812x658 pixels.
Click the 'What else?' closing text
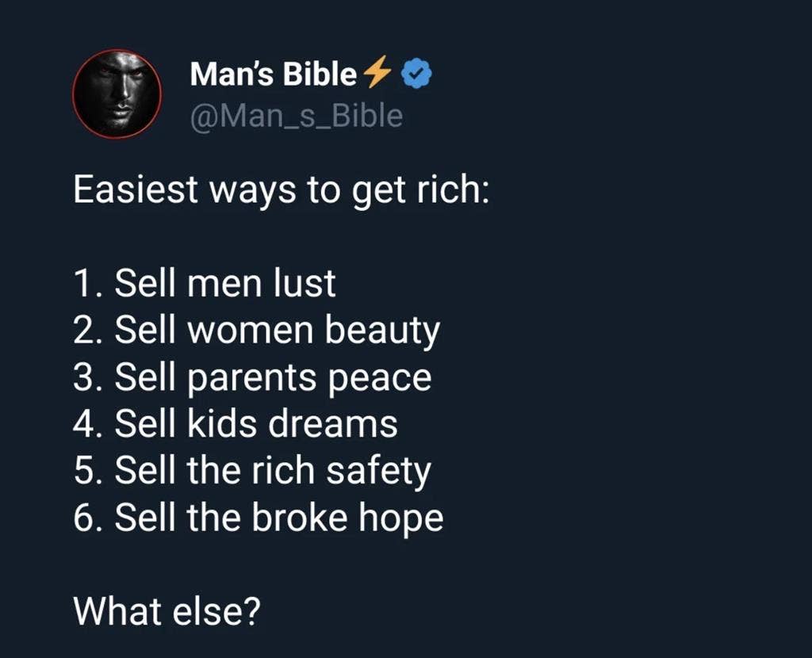point(167,611)
